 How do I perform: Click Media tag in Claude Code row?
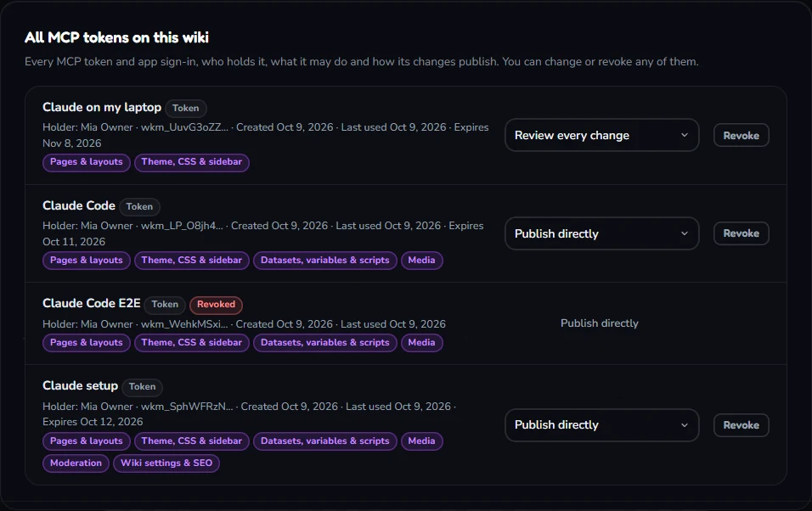pyautogui.click(x=421, y=261)
